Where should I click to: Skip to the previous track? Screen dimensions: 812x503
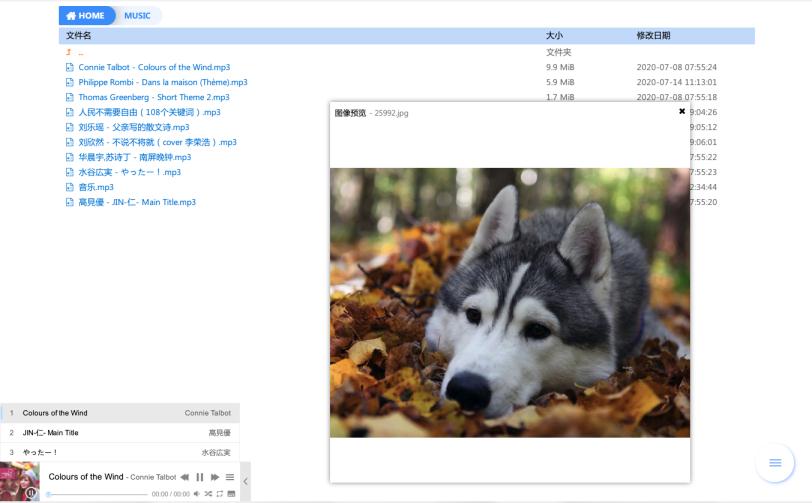[x=185, y=477]
